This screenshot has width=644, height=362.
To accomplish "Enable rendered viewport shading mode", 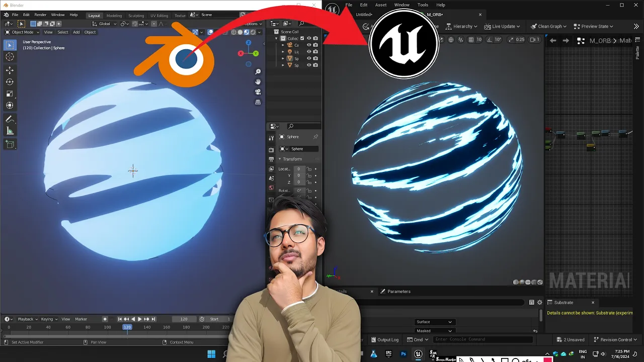I will tap(252, 32).
